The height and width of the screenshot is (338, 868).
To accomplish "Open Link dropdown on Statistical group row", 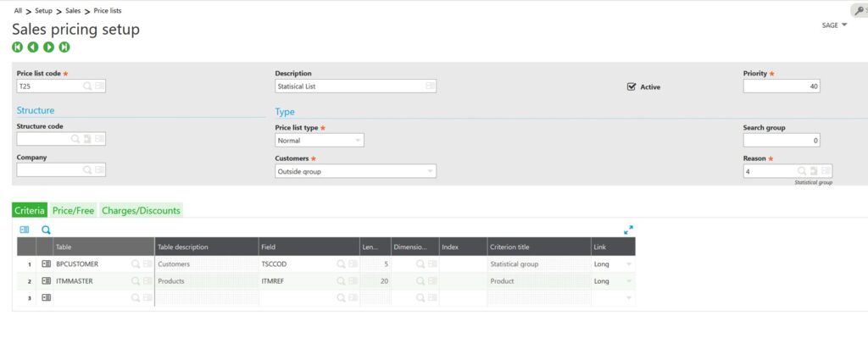I will click(x=628, y=264).
